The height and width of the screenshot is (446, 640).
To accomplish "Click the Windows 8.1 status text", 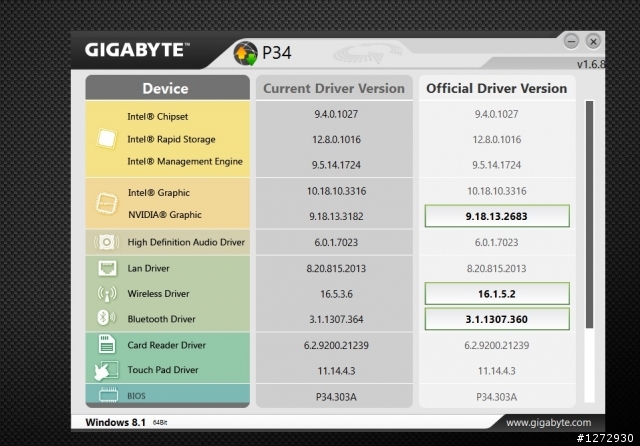I will 116,422.
